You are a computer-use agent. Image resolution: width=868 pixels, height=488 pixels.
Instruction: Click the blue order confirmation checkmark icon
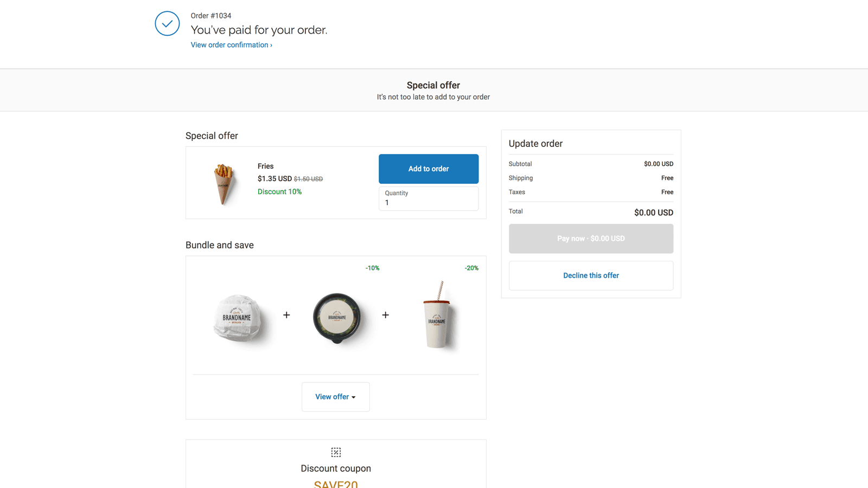click(167, 23)
